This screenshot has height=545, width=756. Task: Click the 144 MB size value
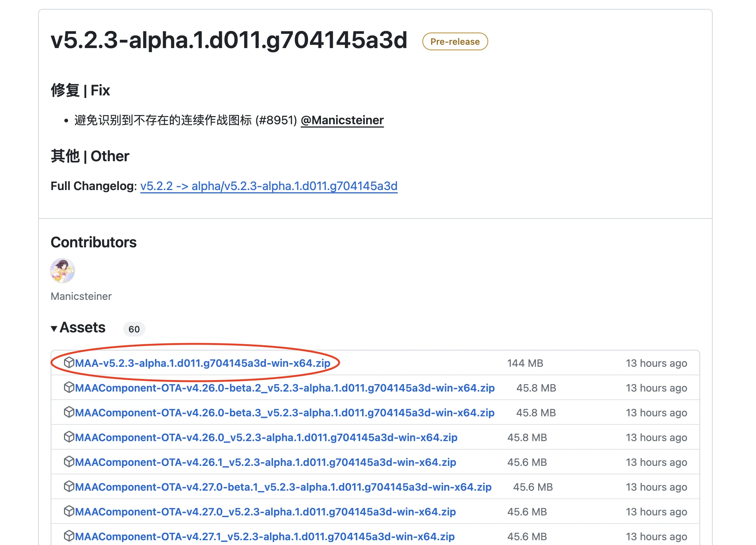525,363
